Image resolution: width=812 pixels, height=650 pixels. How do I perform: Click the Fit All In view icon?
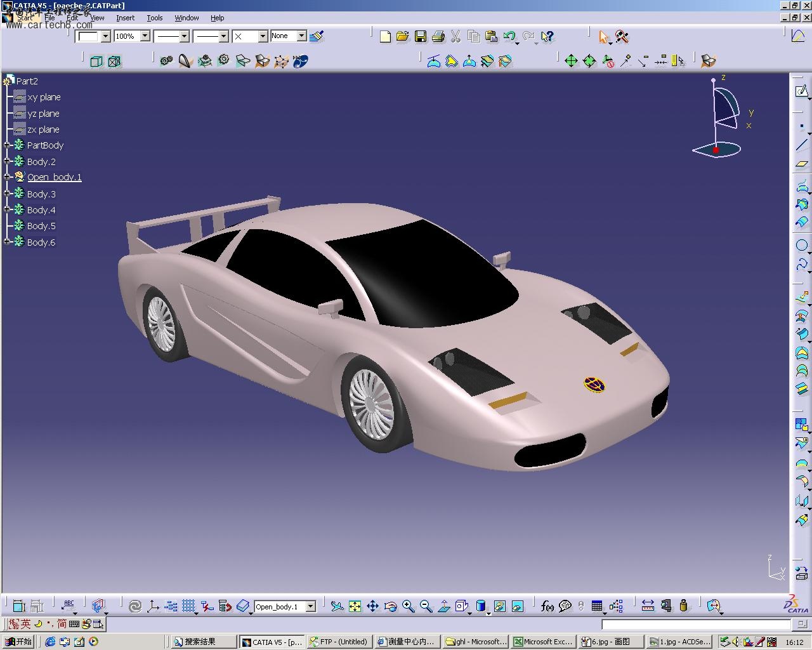coord(355,606)
